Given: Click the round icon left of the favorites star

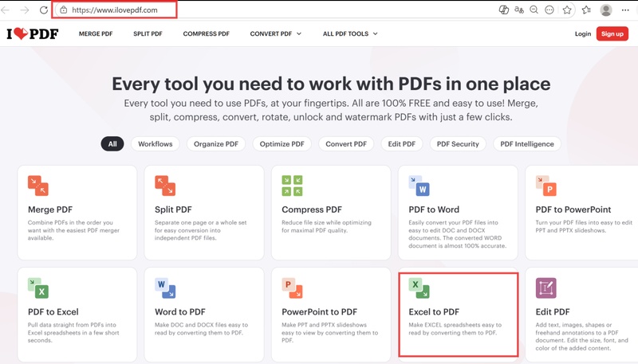Looking at the screenshot, I should tap(549, 10).
